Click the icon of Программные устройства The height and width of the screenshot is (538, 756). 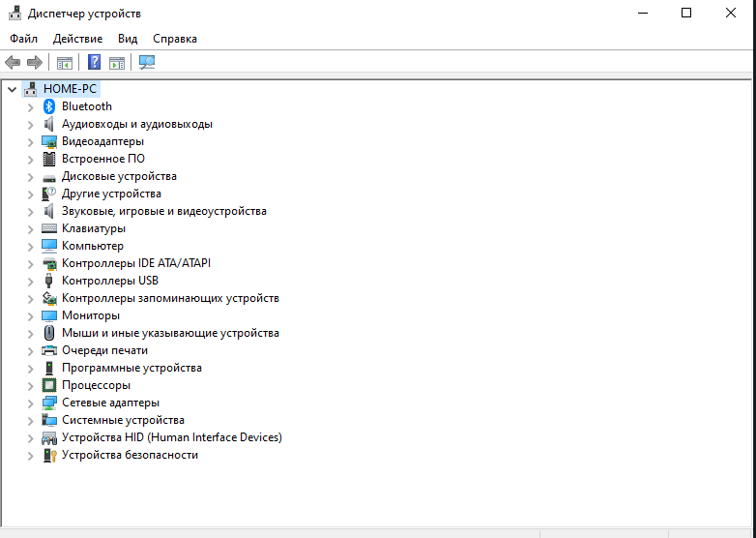49,368
